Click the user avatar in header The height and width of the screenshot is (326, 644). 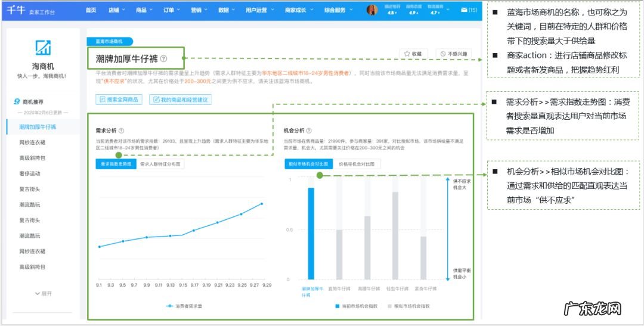372,10
